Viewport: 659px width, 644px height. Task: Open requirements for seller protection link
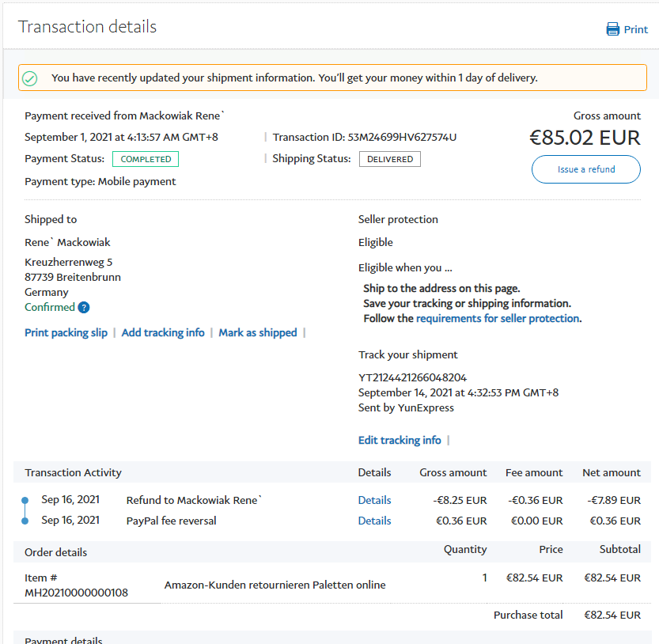pos(498,319)
